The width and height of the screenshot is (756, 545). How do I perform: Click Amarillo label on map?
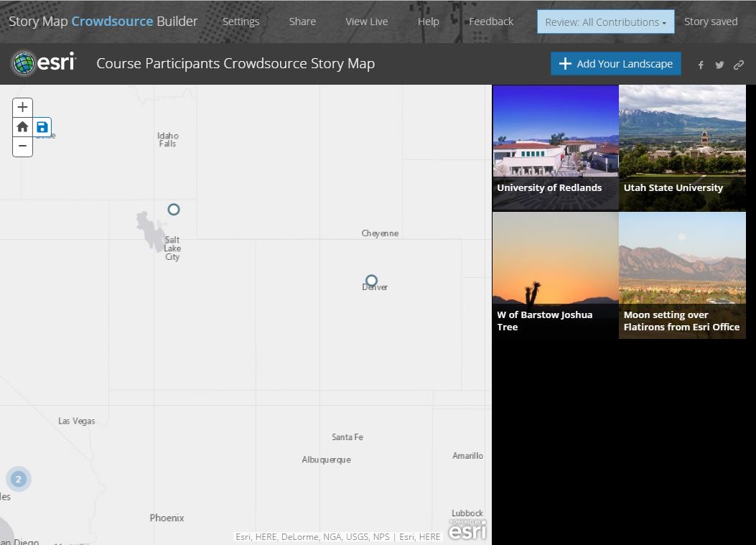tap(467, 456)
